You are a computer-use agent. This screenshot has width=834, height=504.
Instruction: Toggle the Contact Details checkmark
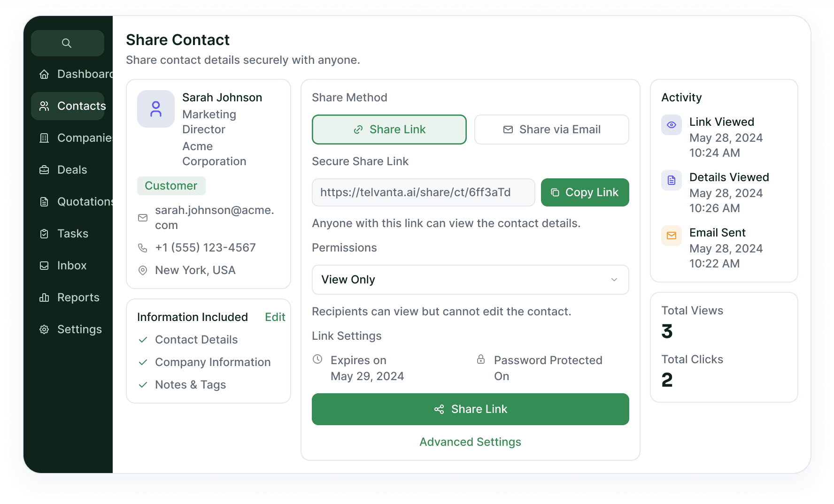click(x=143, y=340)
